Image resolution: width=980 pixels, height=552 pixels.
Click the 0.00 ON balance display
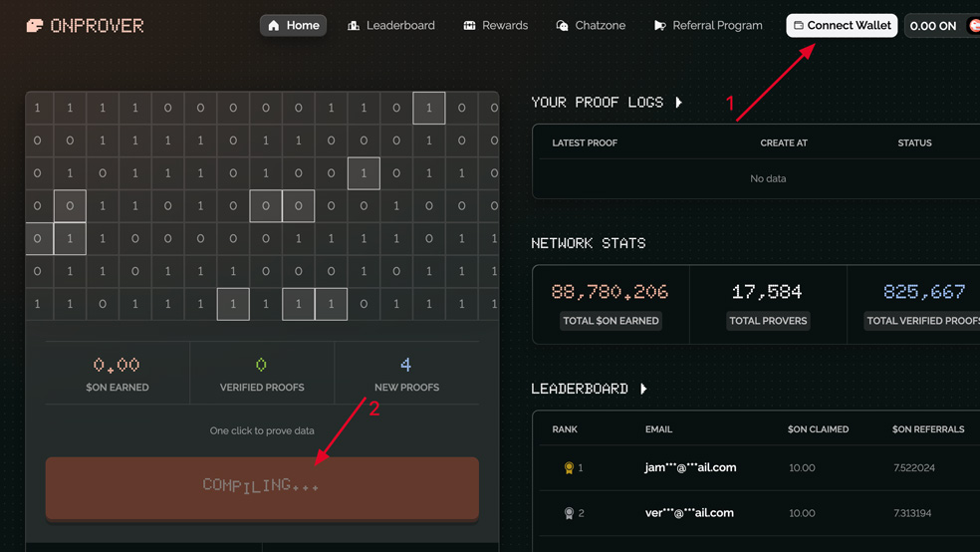pyautogui.click(x=933, y=26)
